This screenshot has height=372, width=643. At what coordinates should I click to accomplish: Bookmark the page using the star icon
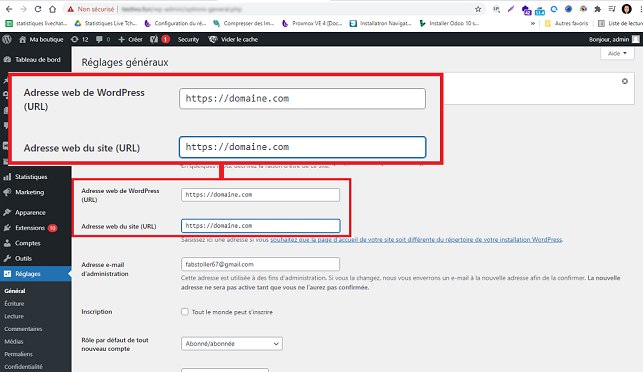pos(478,9)
